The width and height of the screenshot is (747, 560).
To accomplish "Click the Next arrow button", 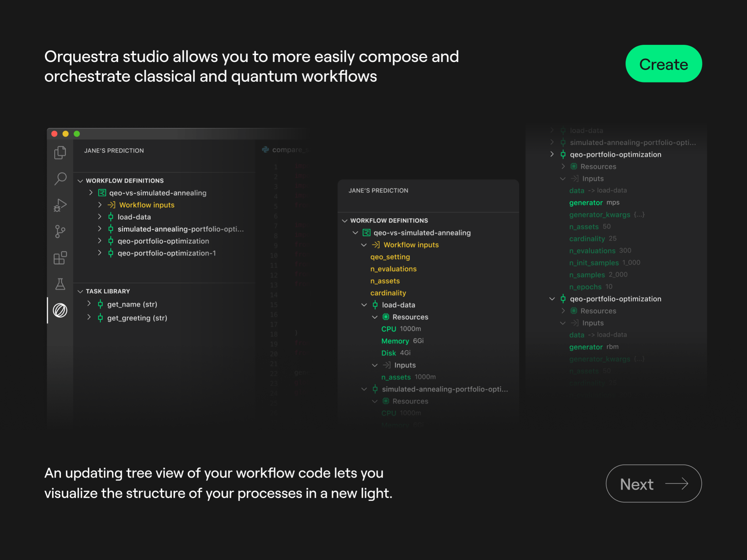I will [x=654, y=483].
